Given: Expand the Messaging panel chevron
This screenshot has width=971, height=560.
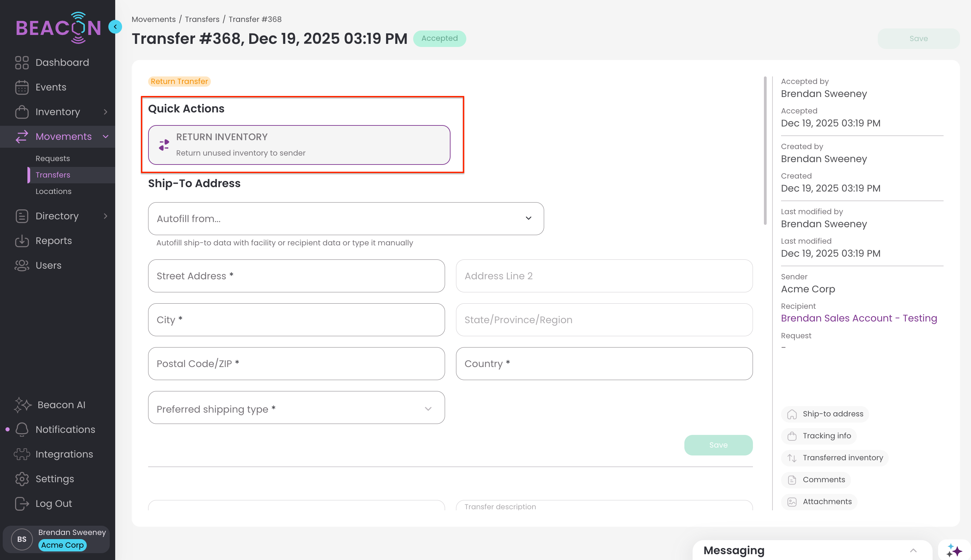Looking at the screenshot, I should (913, 550).
